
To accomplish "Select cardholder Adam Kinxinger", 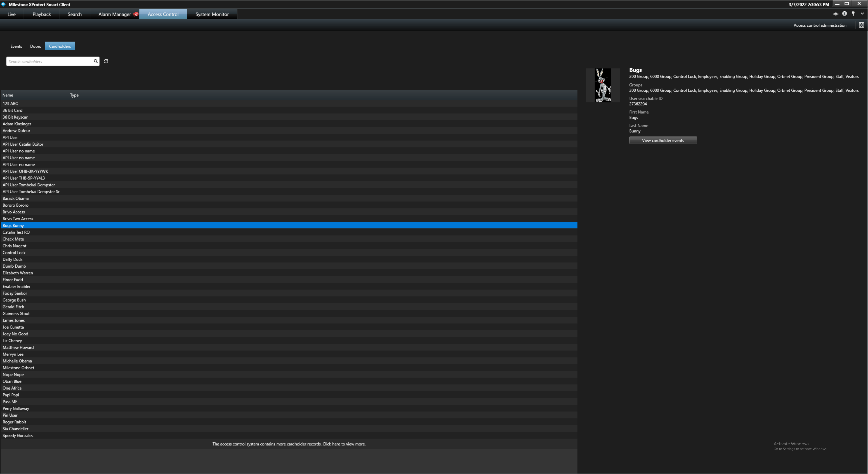I will 289,124.
